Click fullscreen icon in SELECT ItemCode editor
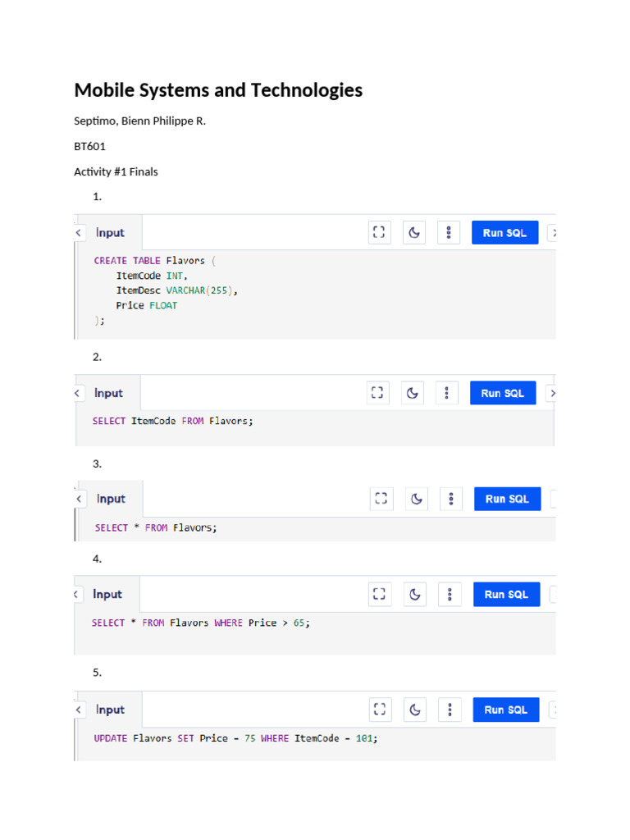This screenshot has height=840, width=630. [x=377, y=393]
